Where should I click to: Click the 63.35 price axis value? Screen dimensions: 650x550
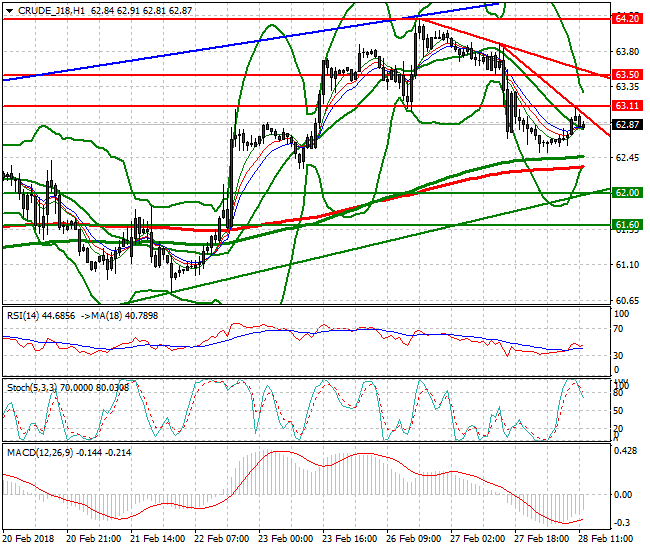(627, 87)
